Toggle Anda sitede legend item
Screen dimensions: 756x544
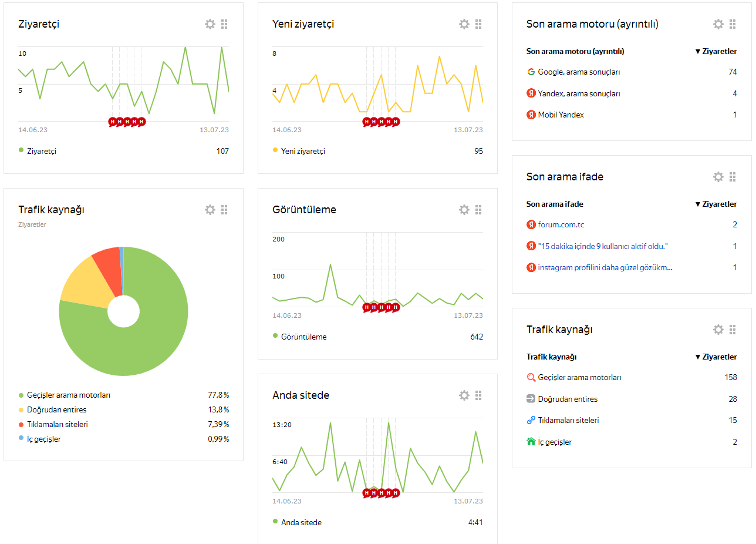(x=297, y=522)
